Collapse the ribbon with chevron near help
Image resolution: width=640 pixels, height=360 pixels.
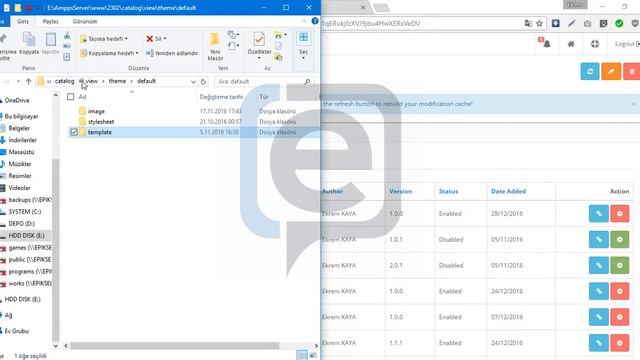click(304, 21)
